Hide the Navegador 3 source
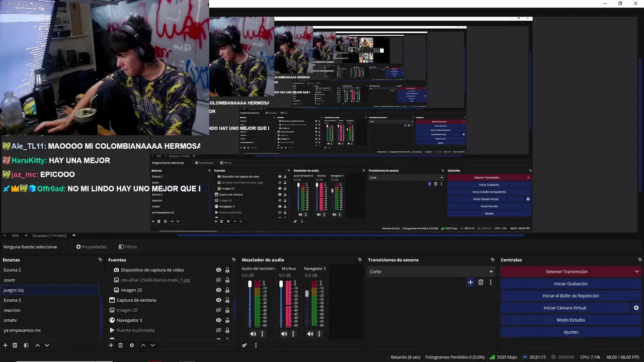The height and width of the screenshot is (362, 644). [218, 320]
